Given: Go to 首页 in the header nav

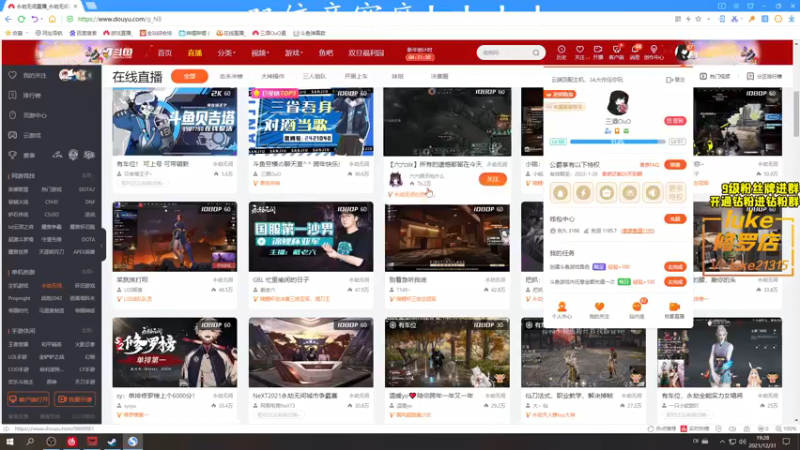Looking at the screenshot, I should pos(165,53).
